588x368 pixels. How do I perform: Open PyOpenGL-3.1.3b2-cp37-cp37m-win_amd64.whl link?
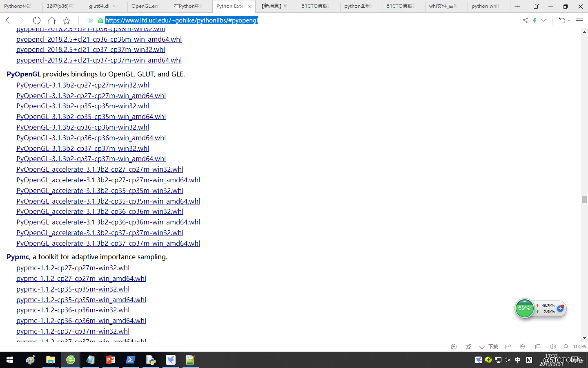point(91,159)
